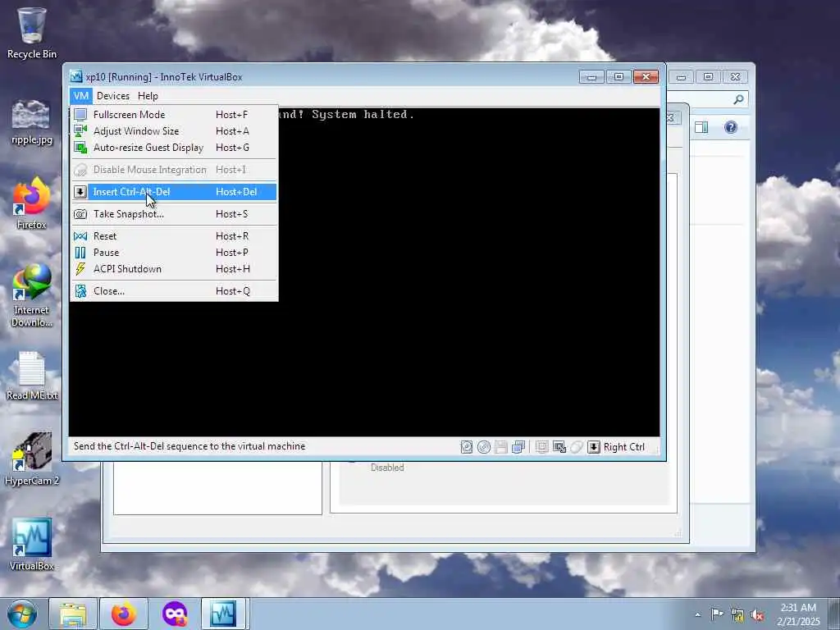Click network tray icon
The image size is (840, 630).
[x=737, y=615]
